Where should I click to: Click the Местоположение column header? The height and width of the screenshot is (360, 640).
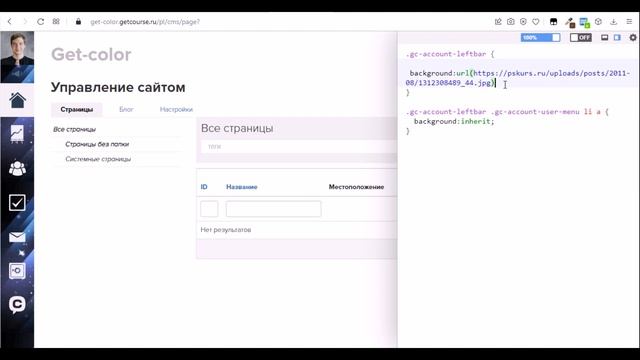tap(356, 187)
